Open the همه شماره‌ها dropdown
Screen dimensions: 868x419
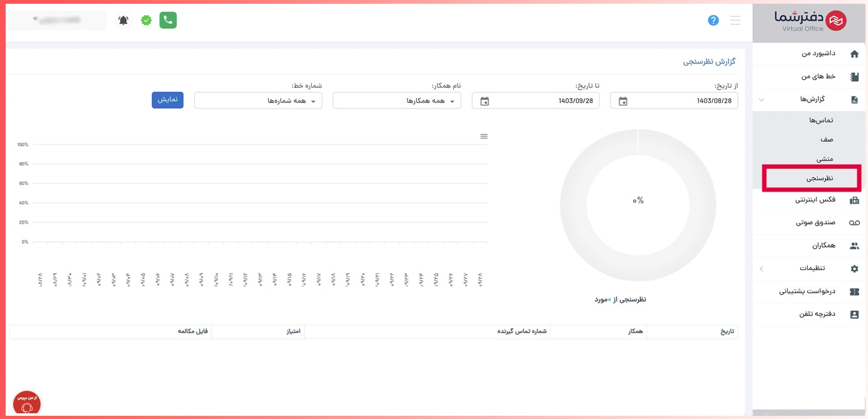click(258, 101)
